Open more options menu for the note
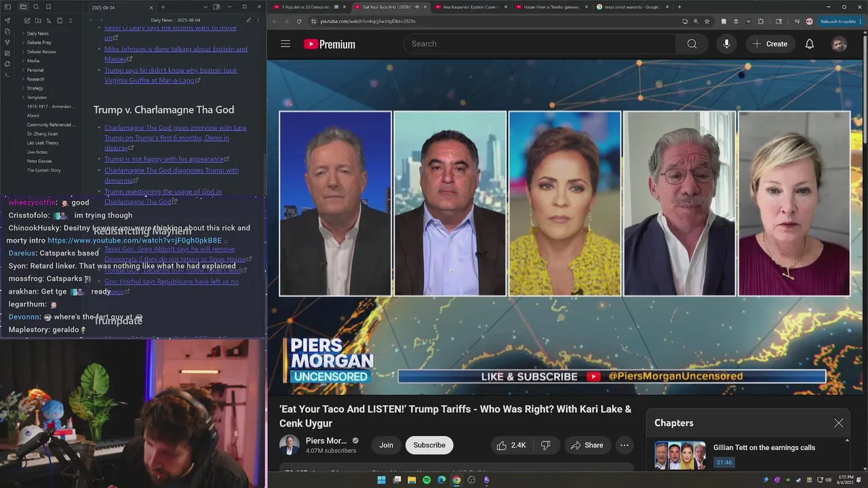The width and height of the screenshot is (868, 488). pyautogui.click(x=258, y=20)
